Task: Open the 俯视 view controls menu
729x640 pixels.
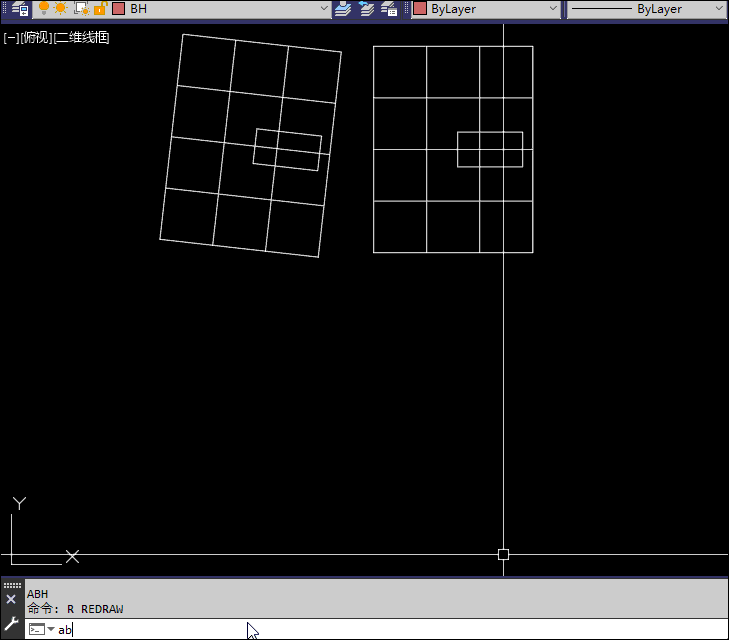Action: [35, 38]
